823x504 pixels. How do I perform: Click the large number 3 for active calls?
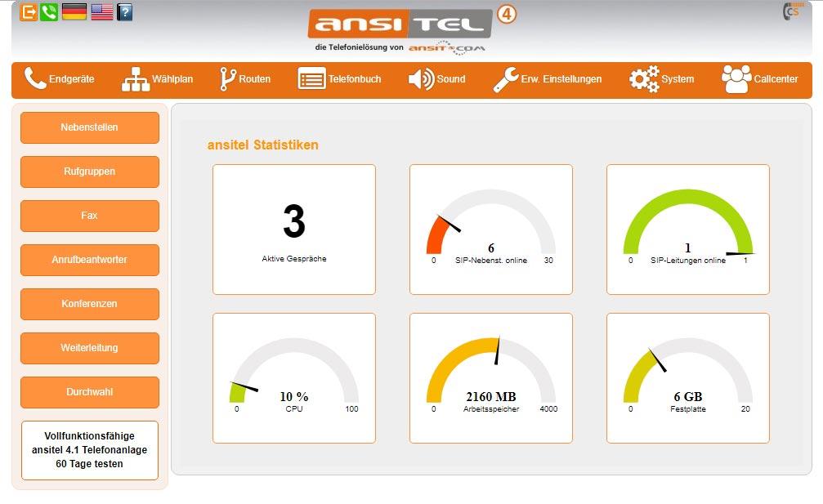pos(294,221)
